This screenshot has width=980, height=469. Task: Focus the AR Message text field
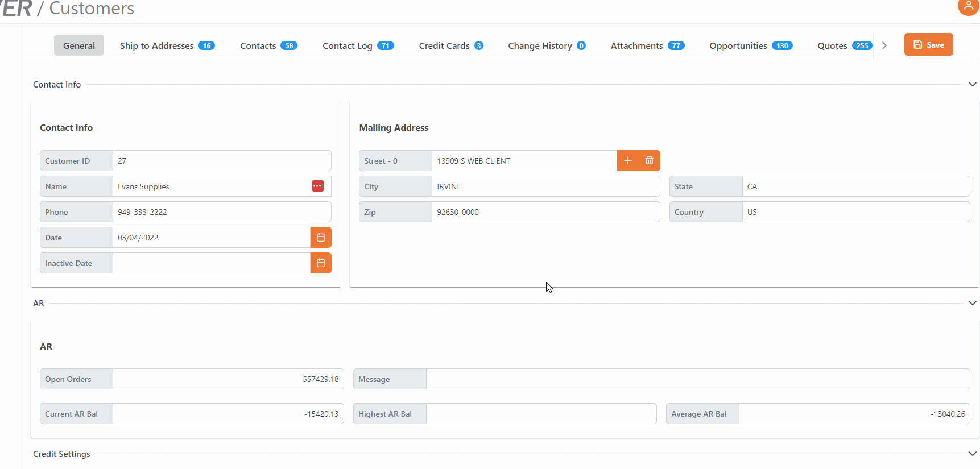(x=697, y=379)
